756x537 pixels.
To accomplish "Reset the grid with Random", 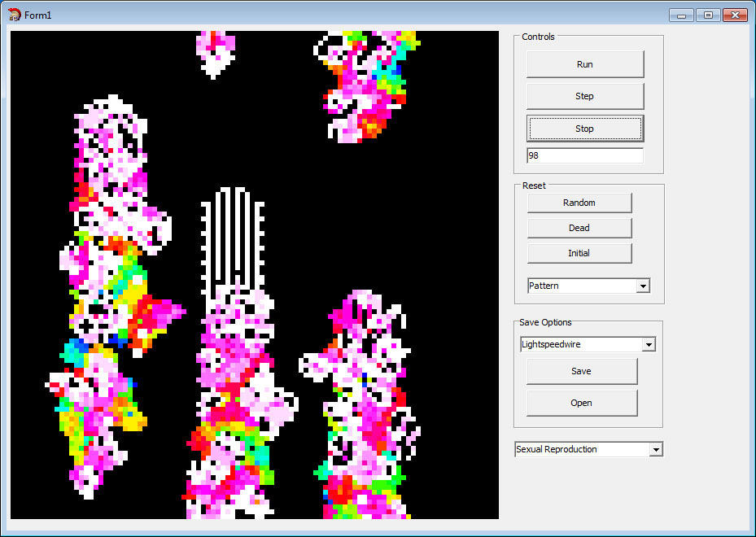I will click(x=579, y=203).
